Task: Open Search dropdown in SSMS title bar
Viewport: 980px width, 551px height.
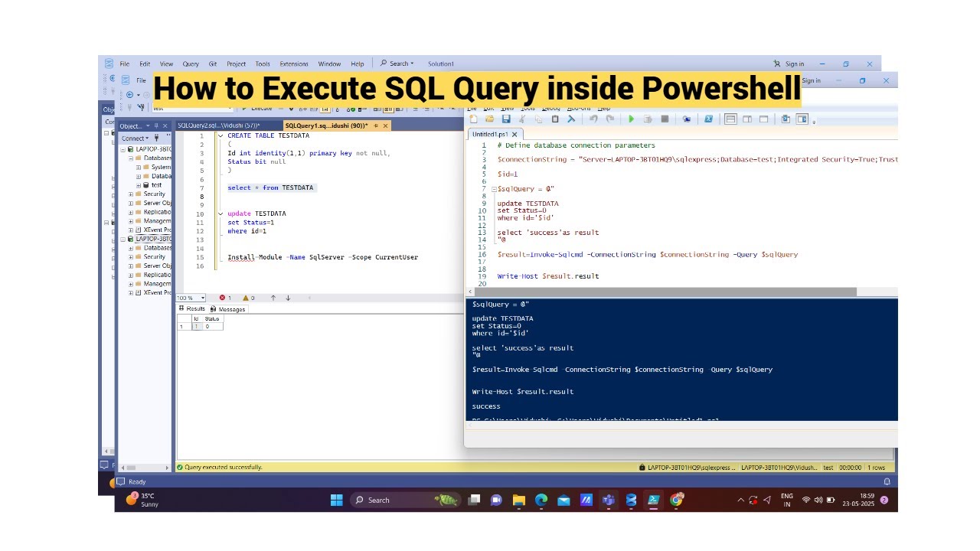Action: (x=397, y=64)
